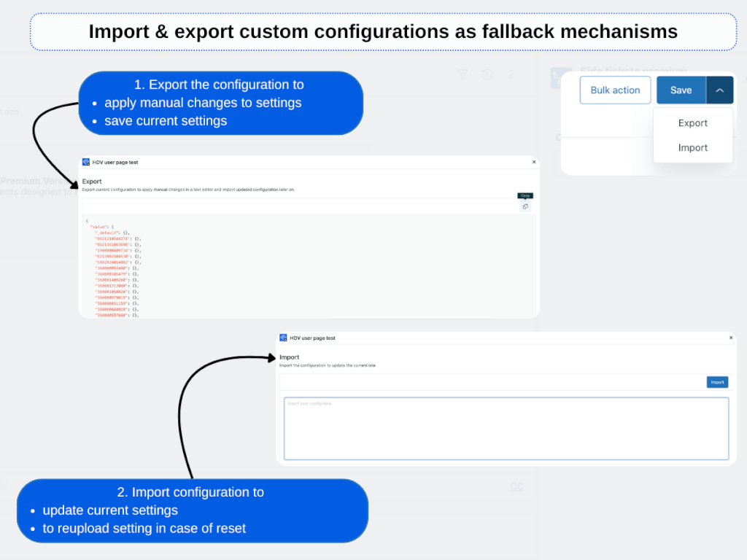Select Export from the Save dropdown
Image resolution: width=747 pixels, height=560 pixels.
coord(693,123)
